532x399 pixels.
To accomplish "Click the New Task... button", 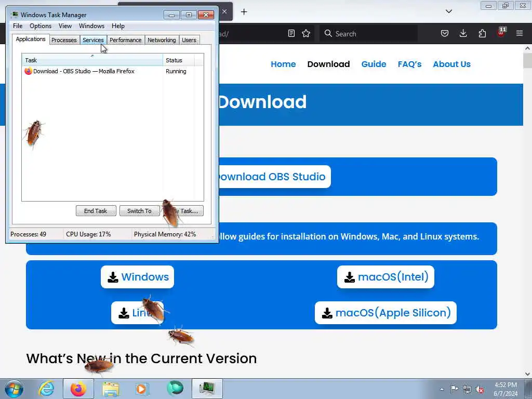I will coord(183,211).
